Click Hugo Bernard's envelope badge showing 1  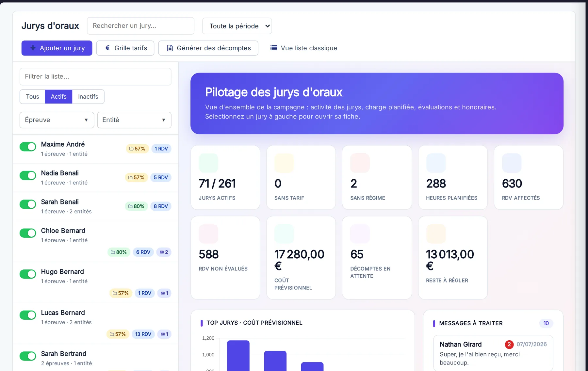pos(164,293)
